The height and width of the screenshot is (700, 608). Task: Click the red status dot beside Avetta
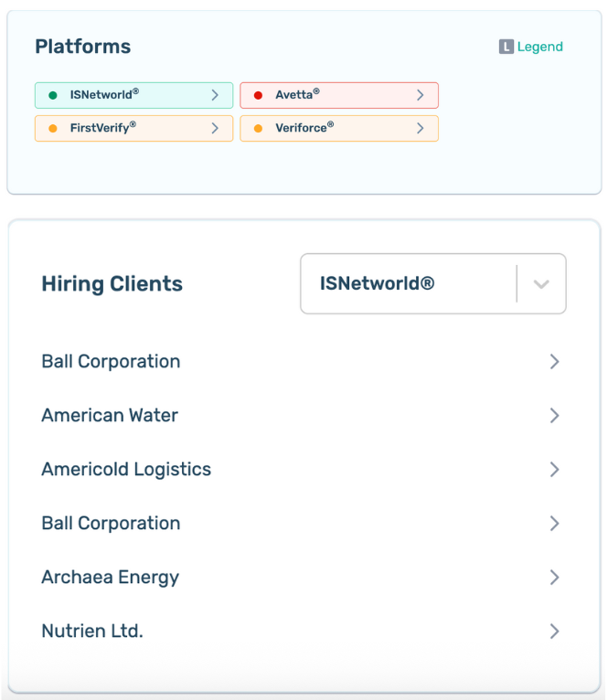coord(258,95)
